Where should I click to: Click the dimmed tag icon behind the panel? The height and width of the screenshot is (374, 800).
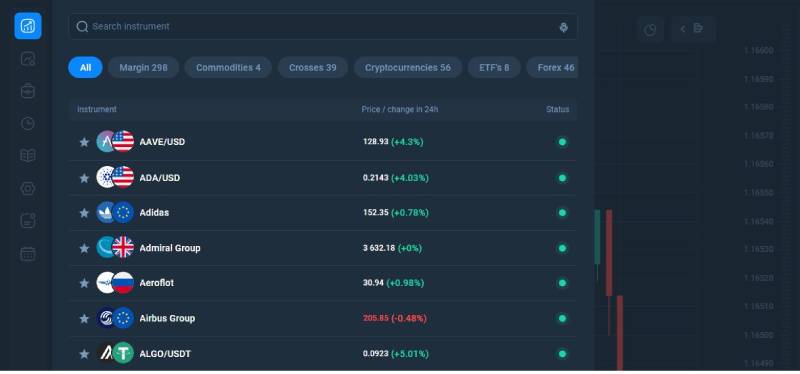698,28
